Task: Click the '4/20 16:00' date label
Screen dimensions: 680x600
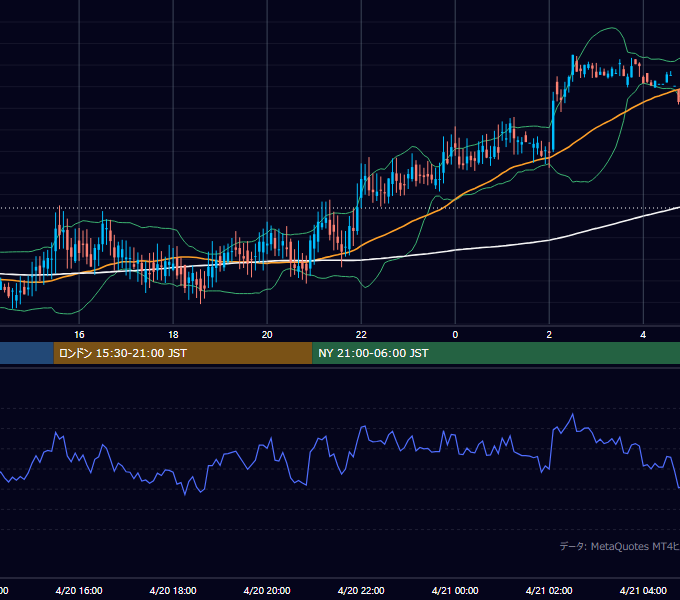Action: [x=79, y=590]
